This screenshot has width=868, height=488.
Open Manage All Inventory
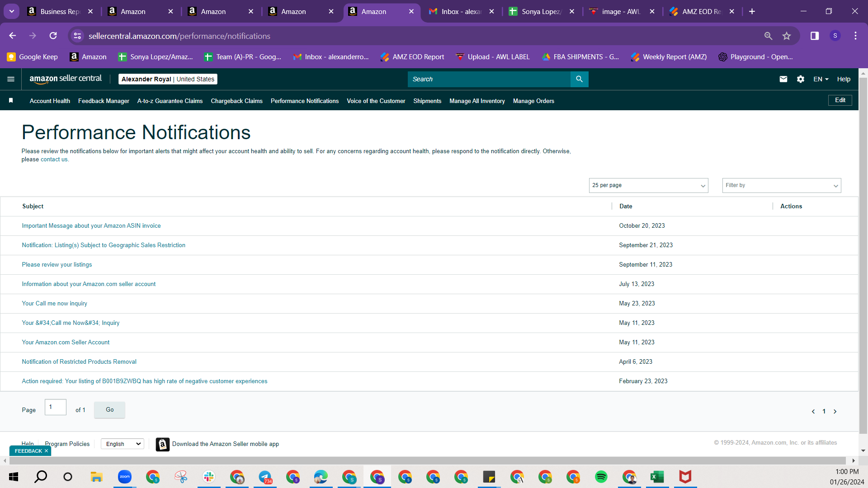(x=477, y=101)
